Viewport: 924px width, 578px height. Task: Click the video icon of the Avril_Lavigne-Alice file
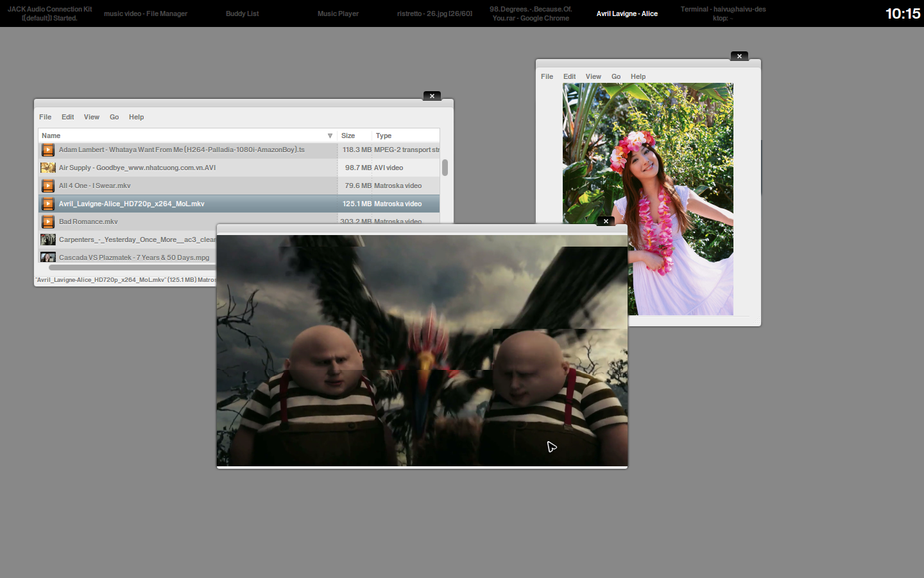click(48, 204)
